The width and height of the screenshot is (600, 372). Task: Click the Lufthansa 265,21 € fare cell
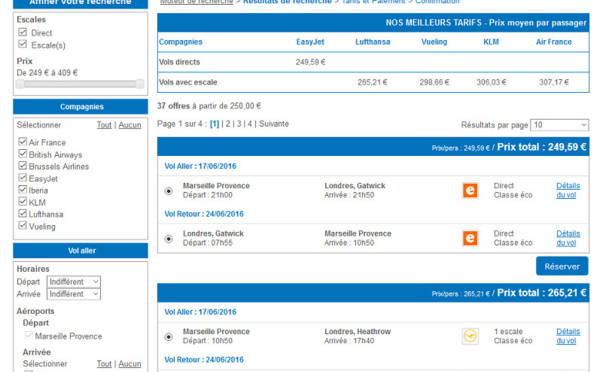point(372,82)
